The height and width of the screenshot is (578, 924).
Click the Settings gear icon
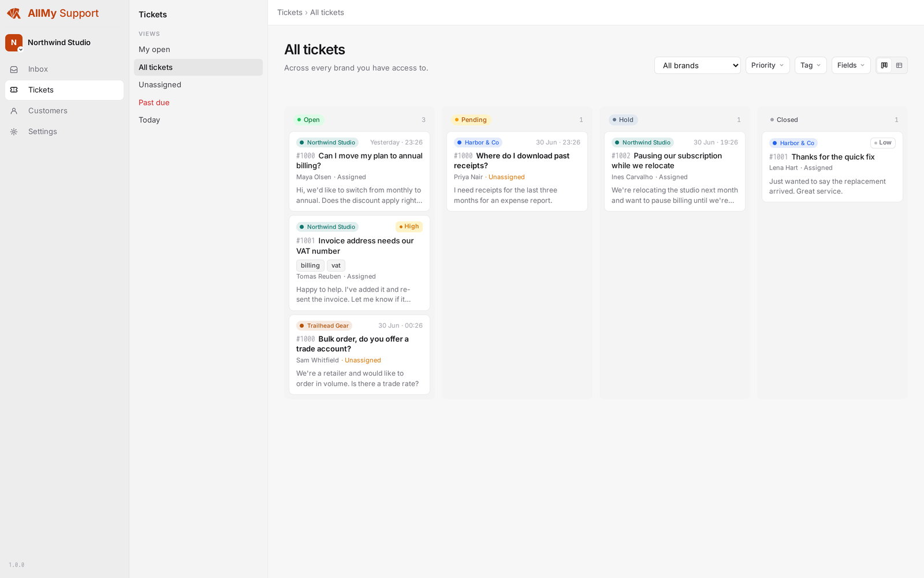(14, 132)
